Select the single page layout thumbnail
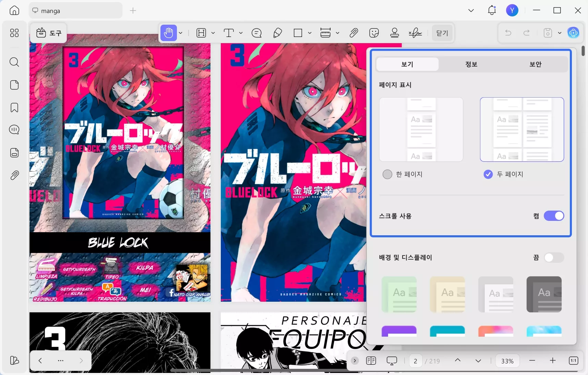The image size is (588, 375). [x=421, y=129]
